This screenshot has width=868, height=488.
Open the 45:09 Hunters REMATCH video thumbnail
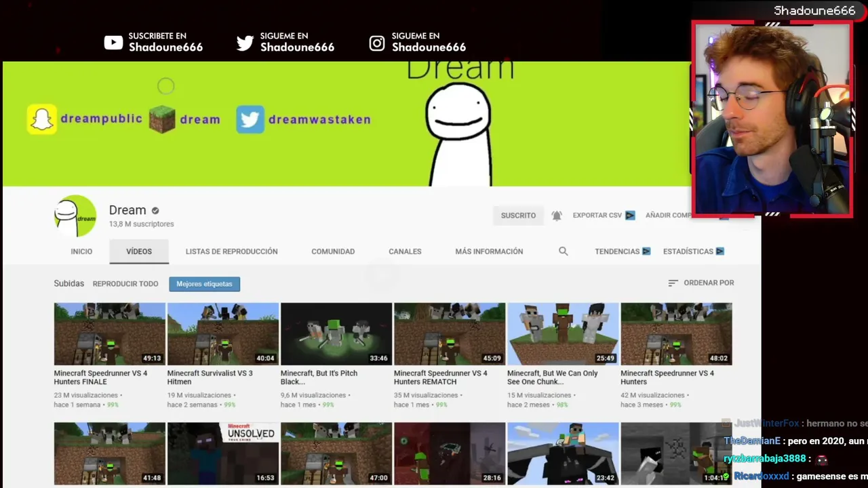(450, 334)
